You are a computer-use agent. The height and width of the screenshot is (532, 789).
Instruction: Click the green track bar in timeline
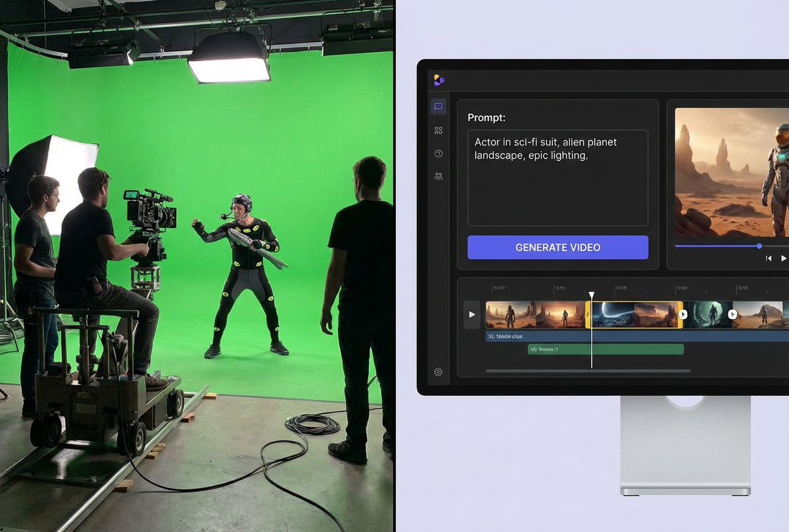pyautogui.click(x=606, y=349)
